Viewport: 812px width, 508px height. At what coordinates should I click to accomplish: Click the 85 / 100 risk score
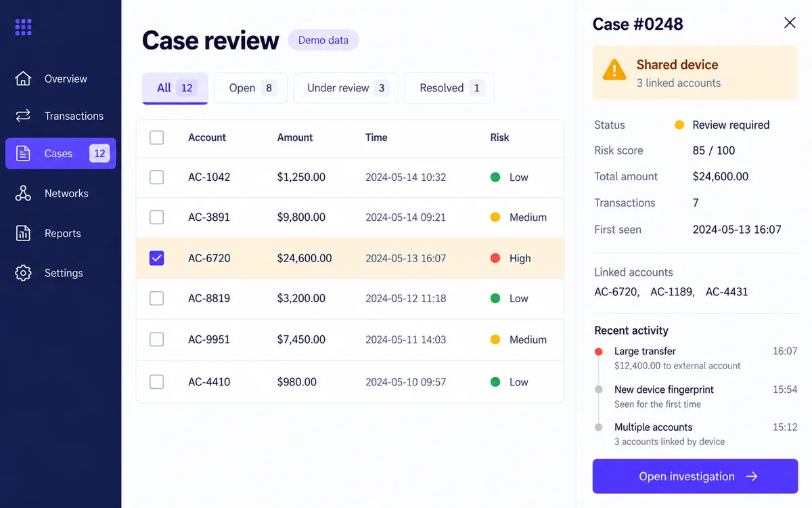(714, 150)
